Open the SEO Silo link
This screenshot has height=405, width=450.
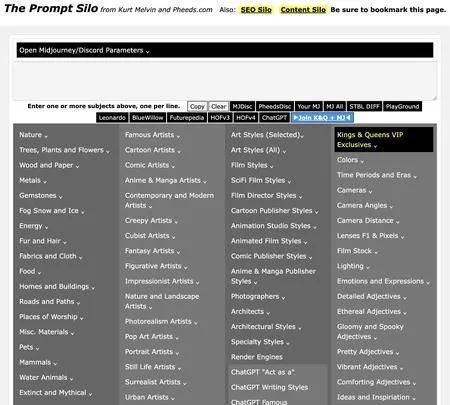pos(256,10)
